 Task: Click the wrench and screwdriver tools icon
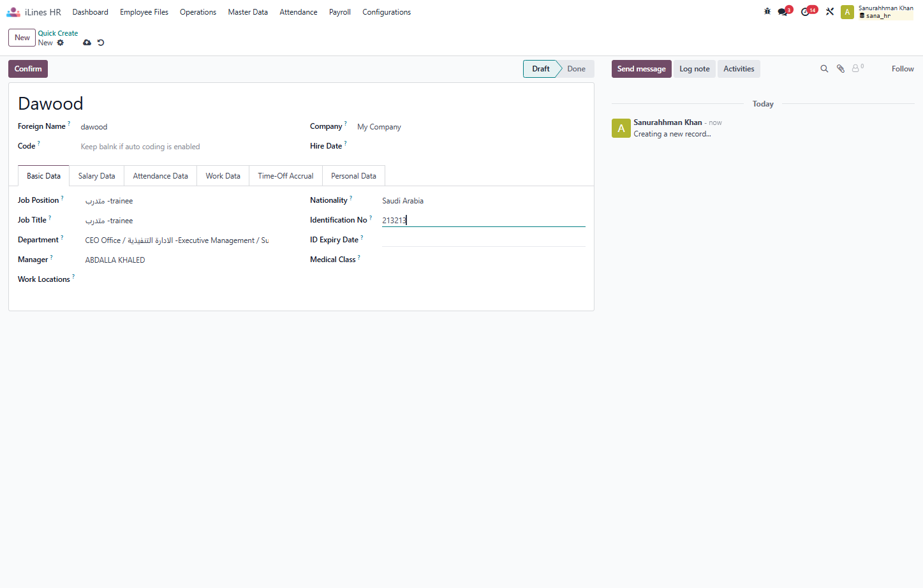(830, 11)
